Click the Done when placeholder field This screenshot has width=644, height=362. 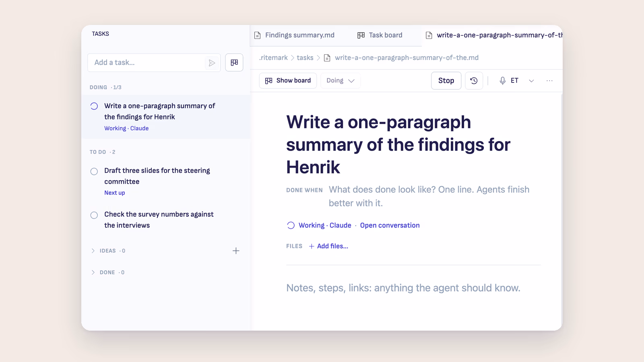pyautogui.click(x=429, y=196)
